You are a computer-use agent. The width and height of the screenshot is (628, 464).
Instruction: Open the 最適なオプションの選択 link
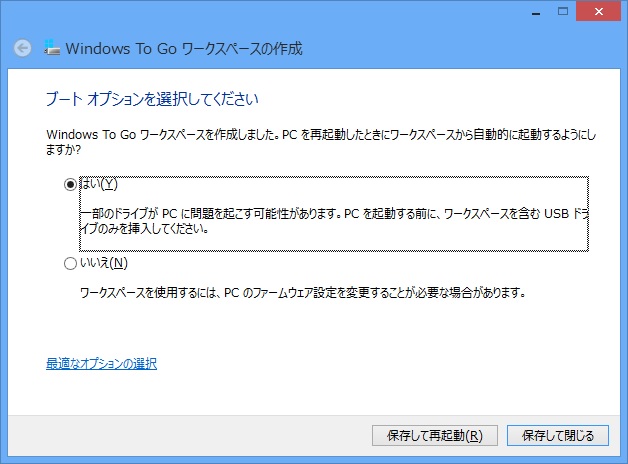point(101,364)
